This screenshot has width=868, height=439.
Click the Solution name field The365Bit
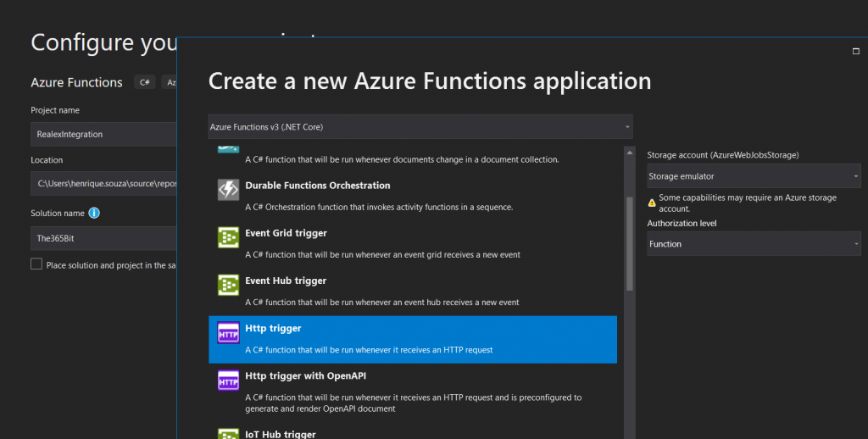(103, 238)
